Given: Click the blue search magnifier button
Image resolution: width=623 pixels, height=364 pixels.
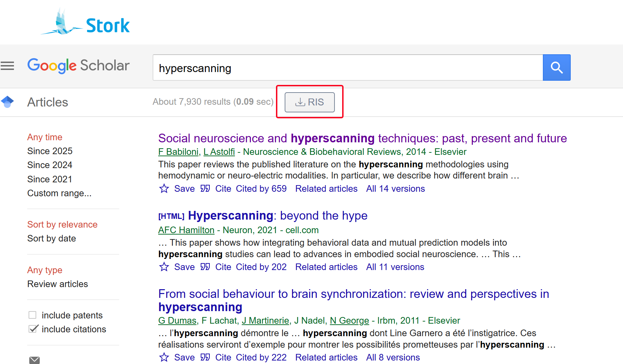Looking at the screenshot, I should pyautogui.click(x=556, y=68).
